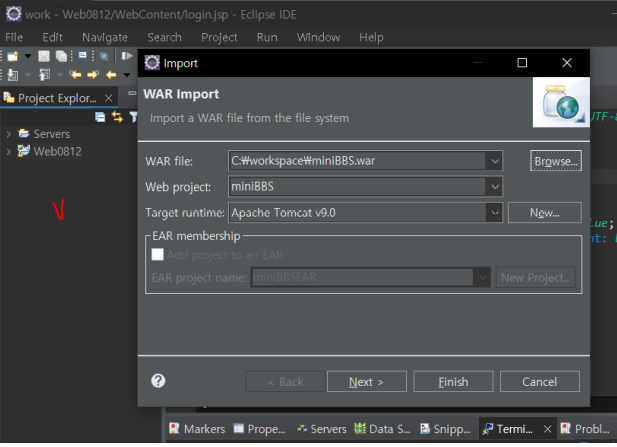Toggle Skip All Breakpoints icon
617x447 pixels.
point(104,56)
